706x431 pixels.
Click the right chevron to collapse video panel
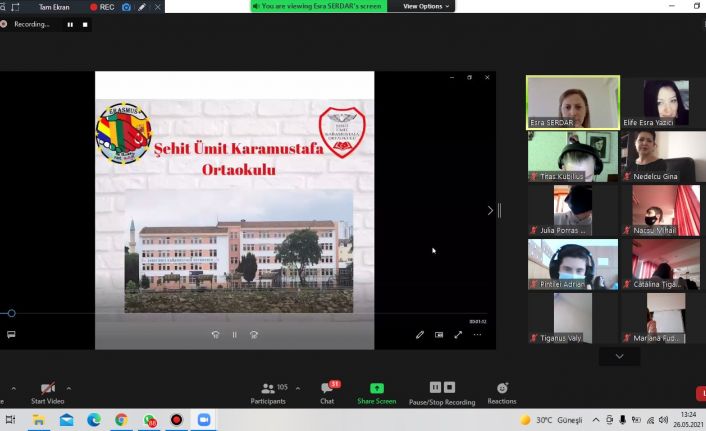pyautogui.click(x=490, y=210)
